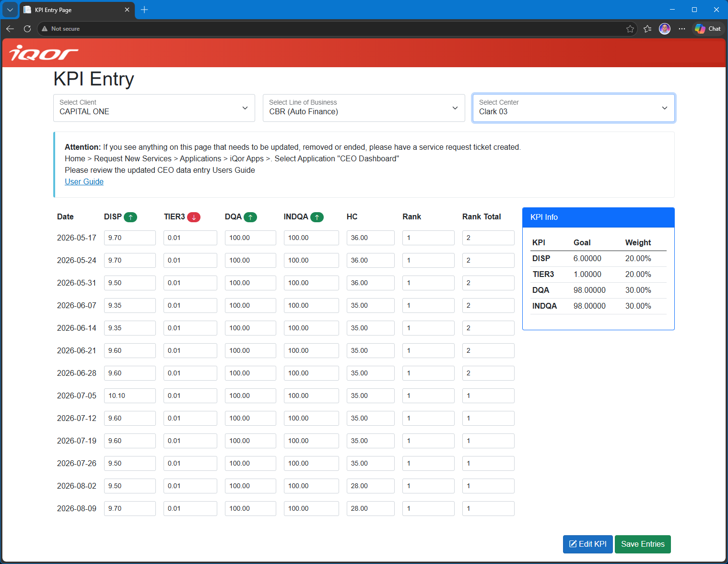Click the Not secure warning icon
Image resolution: width=728 pixels, height=564 pixels.
[x=45, y=29]
